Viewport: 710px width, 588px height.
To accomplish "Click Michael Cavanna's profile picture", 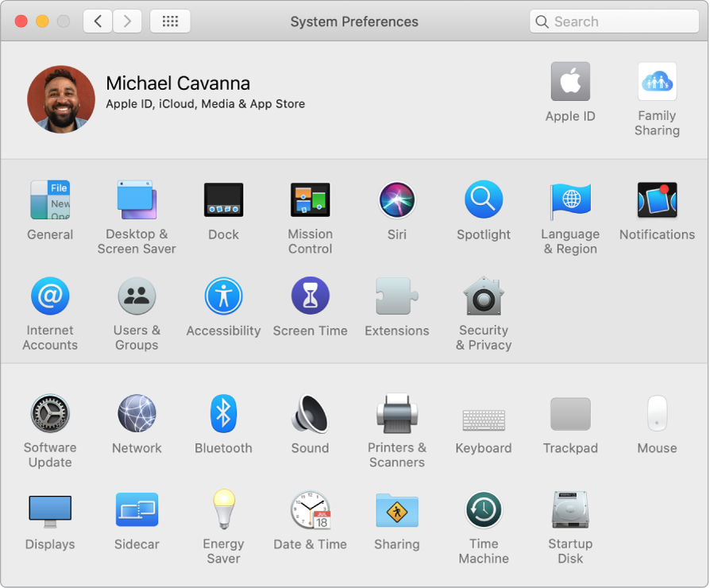I will tap(61, 99).
